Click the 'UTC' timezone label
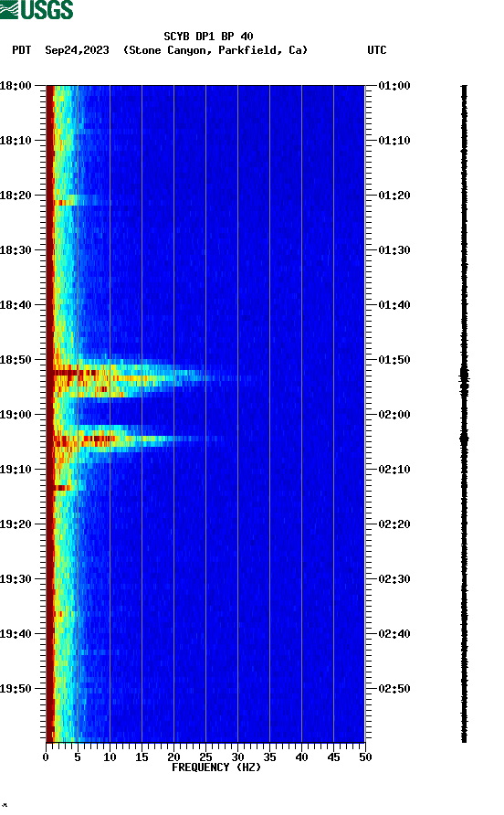The width and height of the screenshot is (504, 815). point(377,50)
